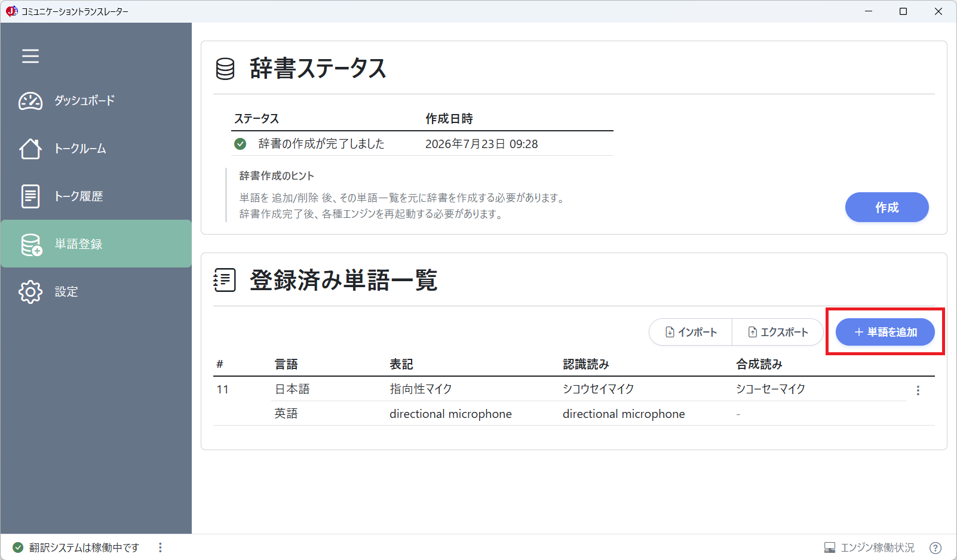Click 英語 language cell
The width and height of the screenshot is (957, 560).
coord(286,414)
